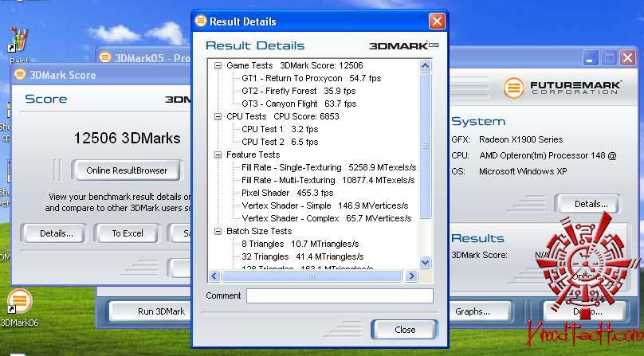
Task: Click the Result Details title bar icon
Action: (x=200, y=21)
